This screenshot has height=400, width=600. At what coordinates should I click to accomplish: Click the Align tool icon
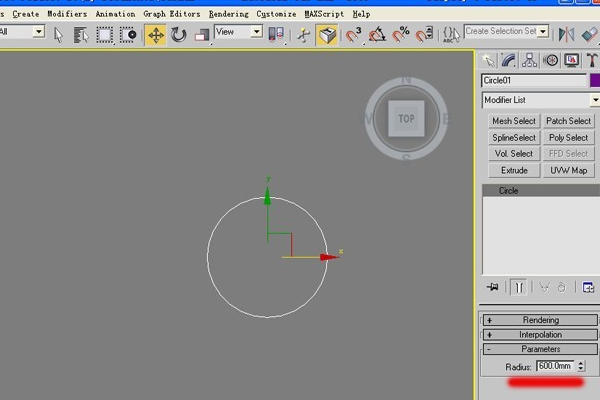590,35
